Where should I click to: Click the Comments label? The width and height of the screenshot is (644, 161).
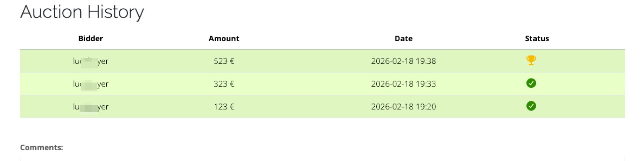(42, 148)
